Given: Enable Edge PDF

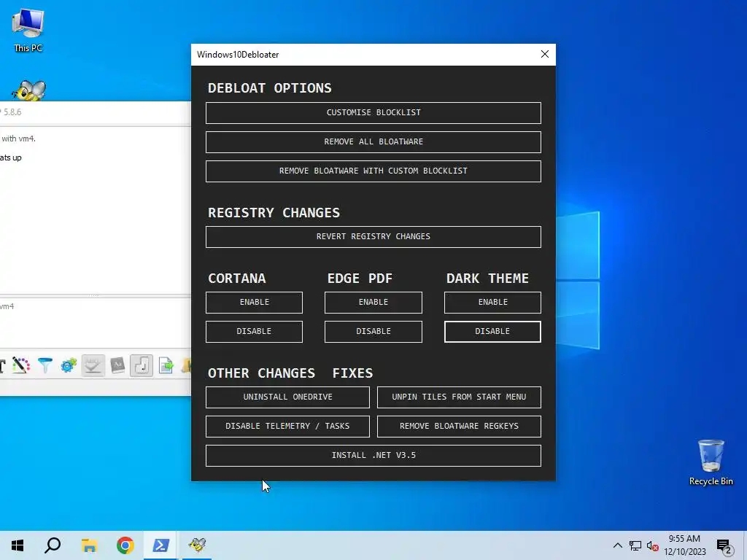Looking at the screenshot, I should [x=373, y=303].
